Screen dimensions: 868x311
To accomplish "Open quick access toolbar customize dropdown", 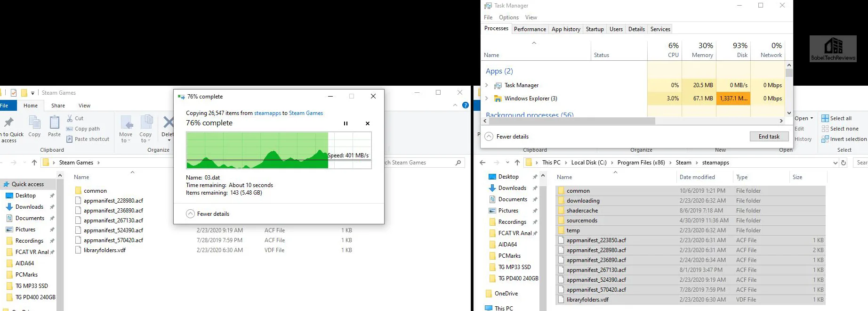I will tap(33, 93).
